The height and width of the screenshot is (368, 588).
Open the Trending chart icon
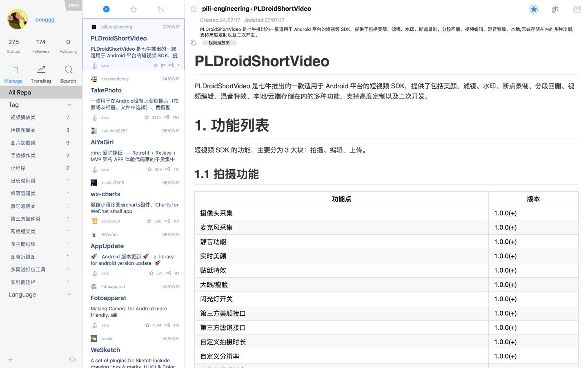coord(41,70)
